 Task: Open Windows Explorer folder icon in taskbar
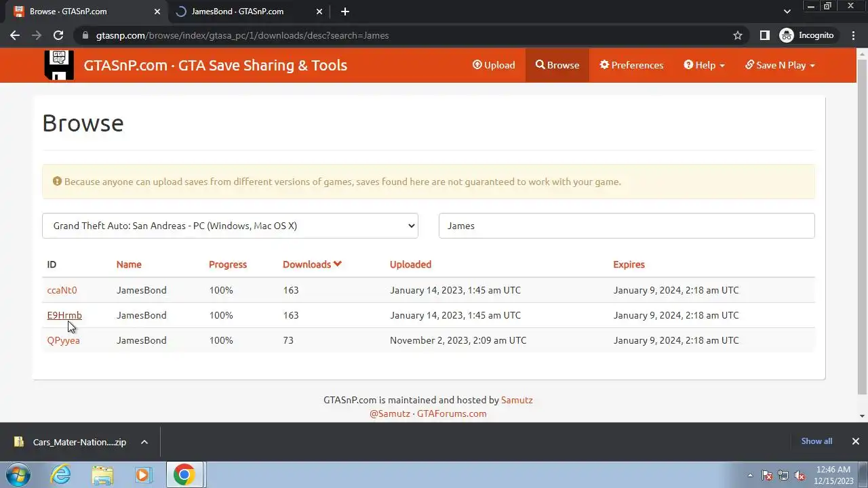102,474
